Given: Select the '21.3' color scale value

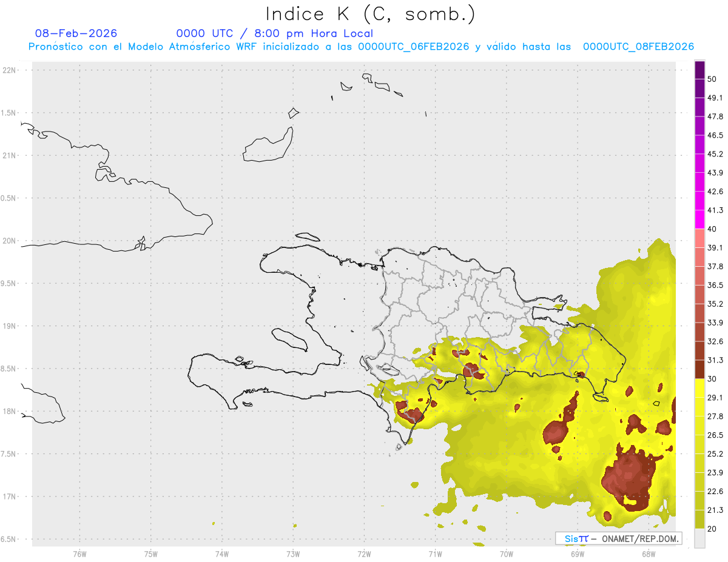Looking at the screenshot, I should pyautogui.click(x=715, y=510).
